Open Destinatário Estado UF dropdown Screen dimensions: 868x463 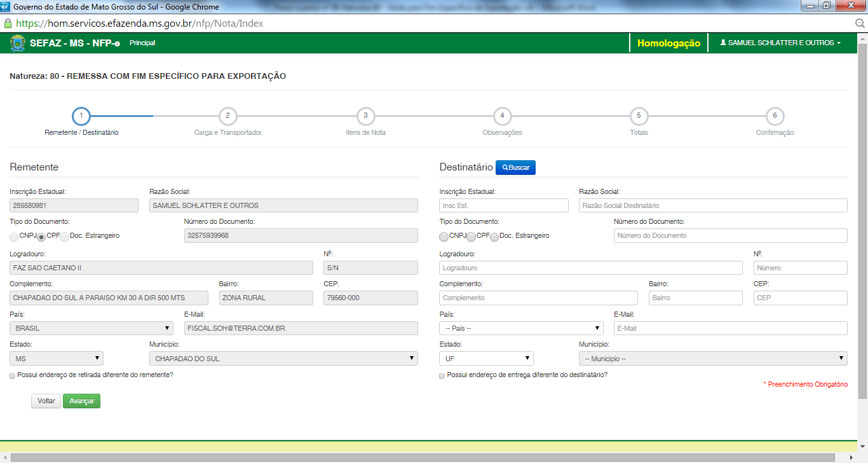(486, 358)
